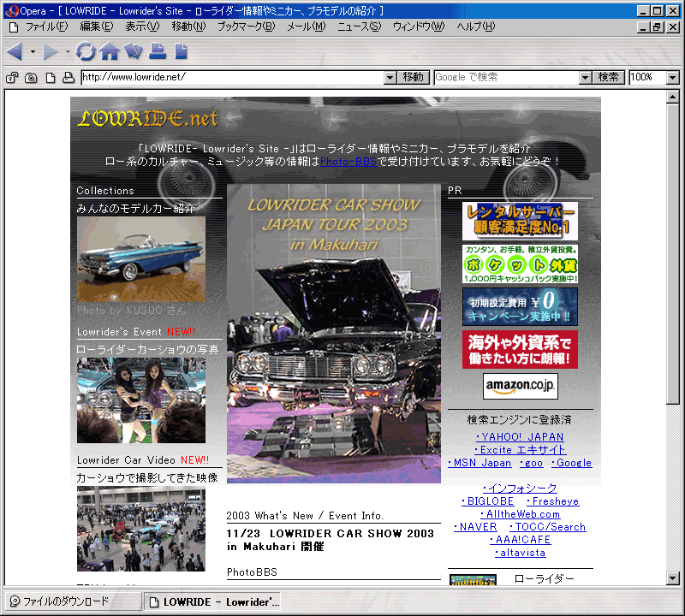Viewport: 685px width, 616px height.
Task: Click the vertical scrollbar thumb
Action: tap(673, 254)
